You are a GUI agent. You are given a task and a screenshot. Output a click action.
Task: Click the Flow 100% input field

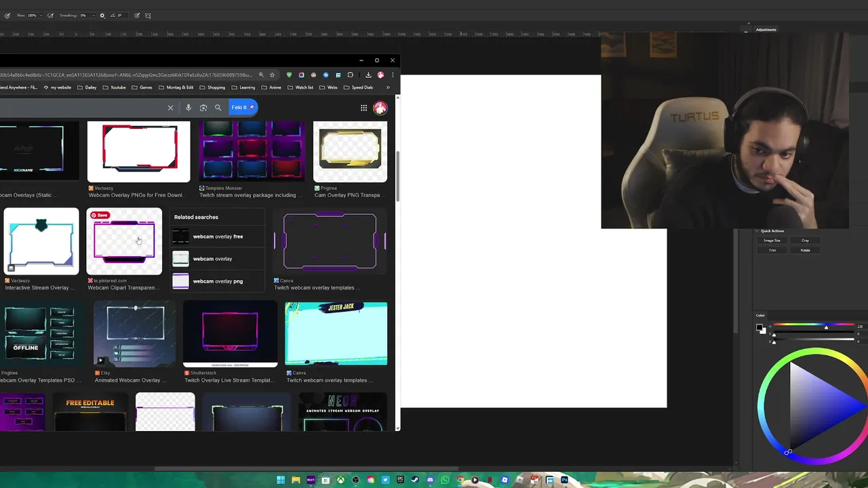(32, 16)
